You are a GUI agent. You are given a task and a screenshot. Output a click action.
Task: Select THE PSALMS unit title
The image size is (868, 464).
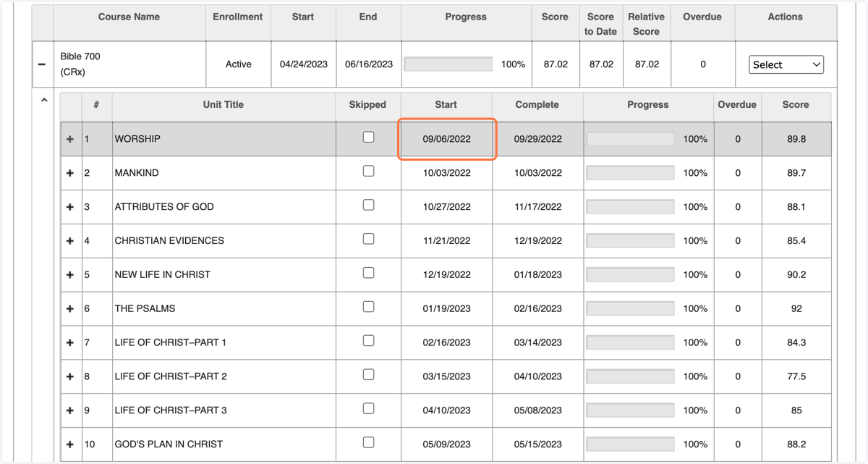[x=145, y=308]
